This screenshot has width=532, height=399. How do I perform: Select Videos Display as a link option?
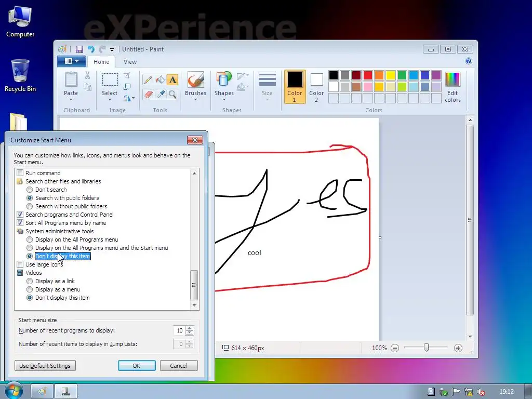(x=30, y=281)
